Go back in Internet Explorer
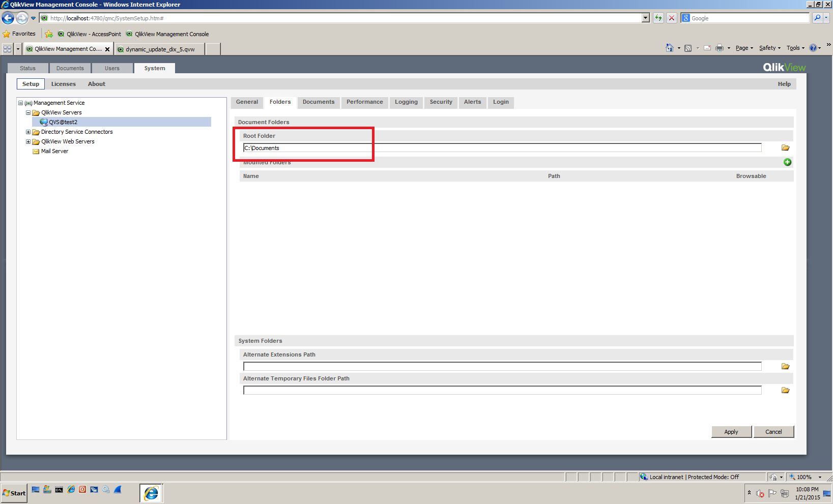 [8, 18]
